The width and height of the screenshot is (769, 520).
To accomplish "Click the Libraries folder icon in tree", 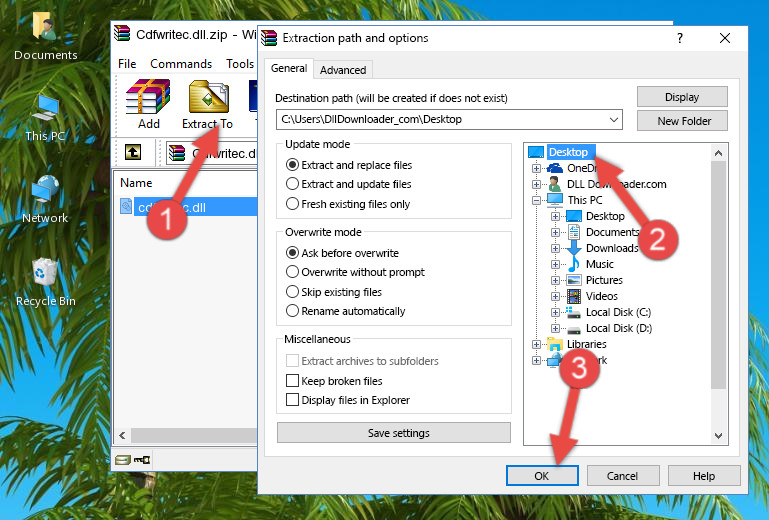I will tap(555, 344).
